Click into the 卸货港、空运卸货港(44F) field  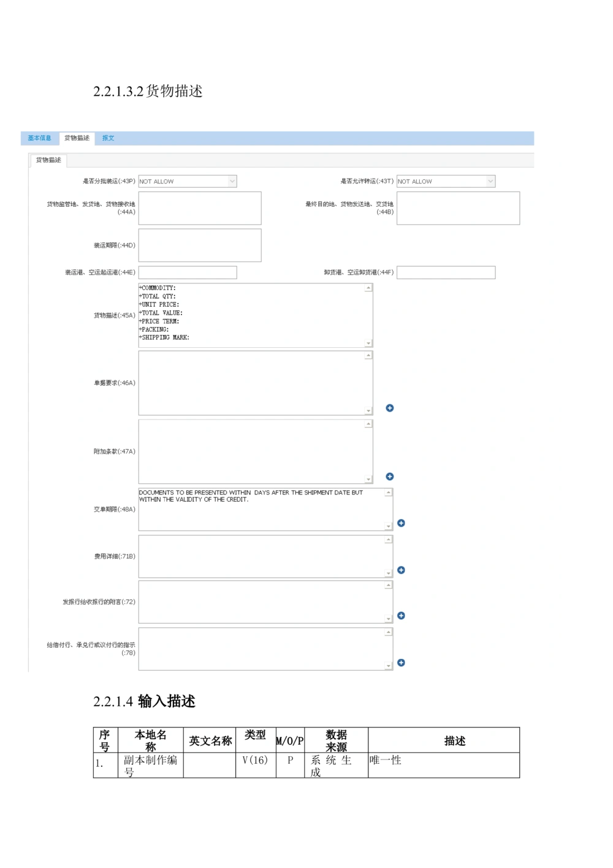[446, 272]
